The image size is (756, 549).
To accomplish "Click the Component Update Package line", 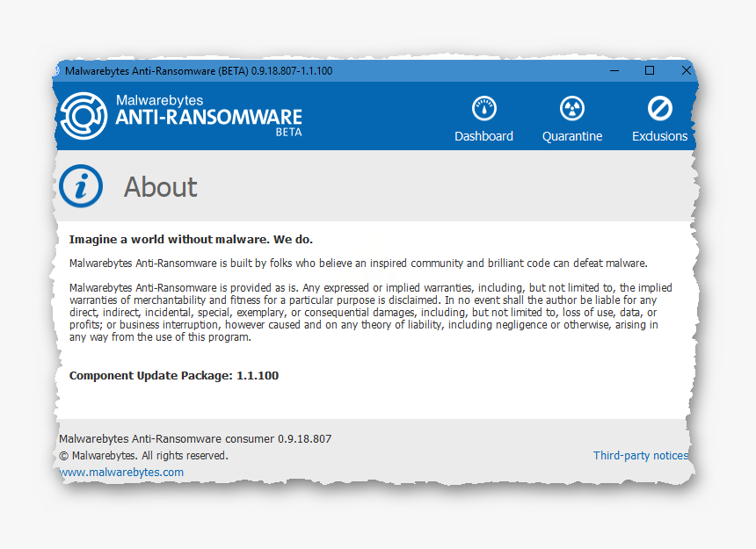I will point(174,375).
